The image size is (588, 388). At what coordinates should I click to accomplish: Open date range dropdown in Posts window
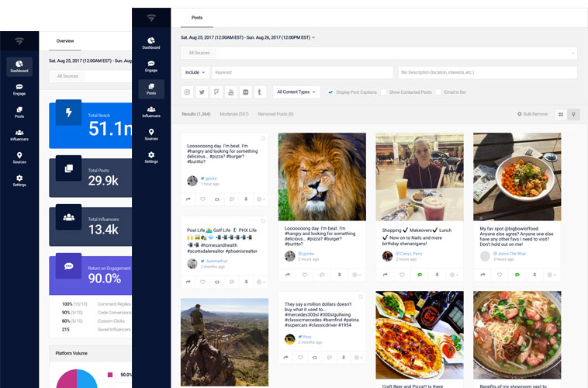pos(248,37)
